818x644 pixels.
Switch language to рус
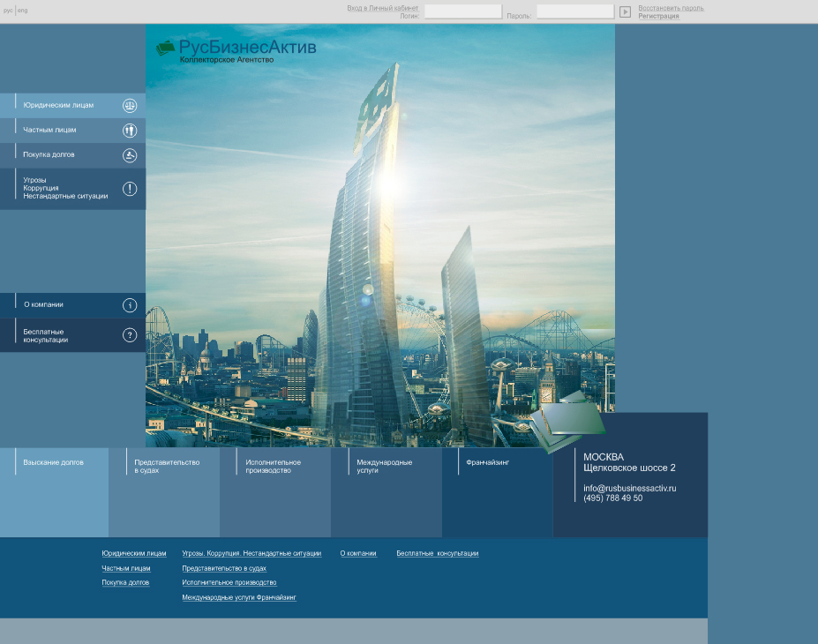click(x=8, y=11)
